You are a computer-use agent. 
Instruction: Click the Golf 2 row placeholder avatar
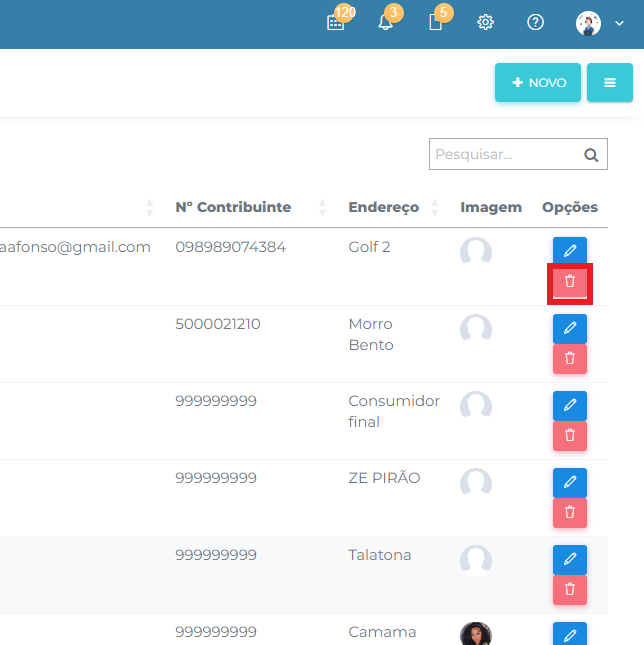point(475,252)
